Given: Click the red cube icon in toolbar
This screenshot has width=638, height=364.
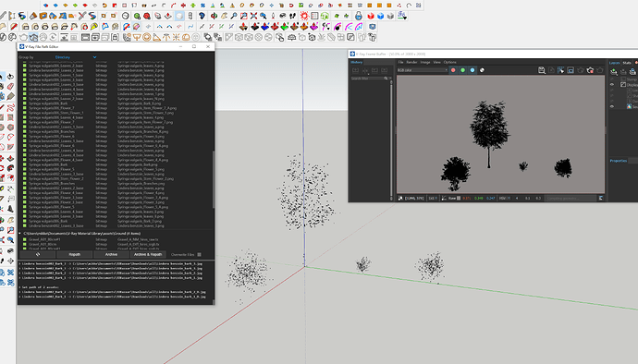Looking at the screenshot, I should click(x=371, y=16).
